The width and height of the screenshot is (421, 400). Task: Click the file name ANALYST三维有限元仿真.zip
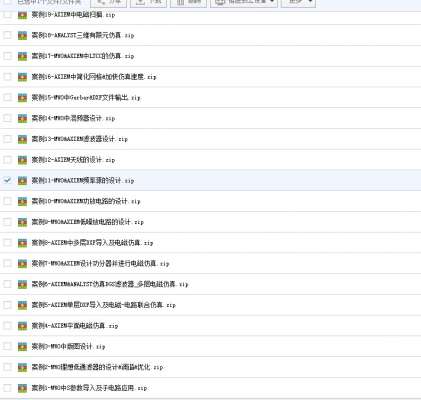point(83,35)
